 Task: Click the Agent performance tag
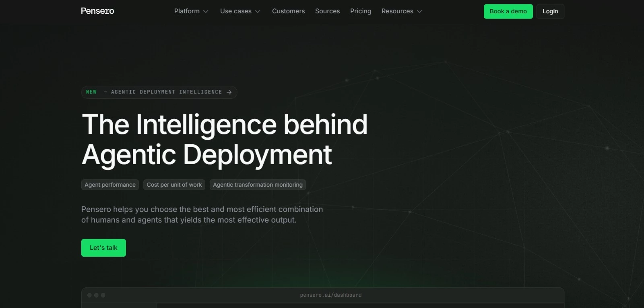(110, 185)
